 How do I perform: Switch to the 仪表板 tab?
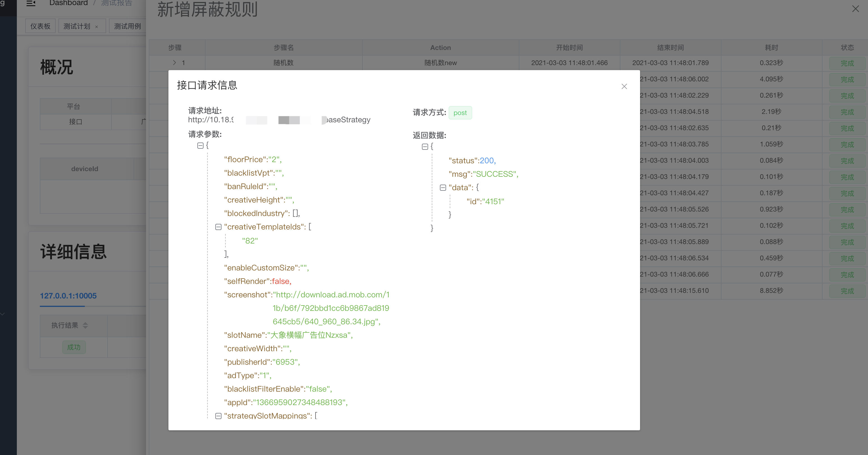pyautogui.click(x=40, y=26)
